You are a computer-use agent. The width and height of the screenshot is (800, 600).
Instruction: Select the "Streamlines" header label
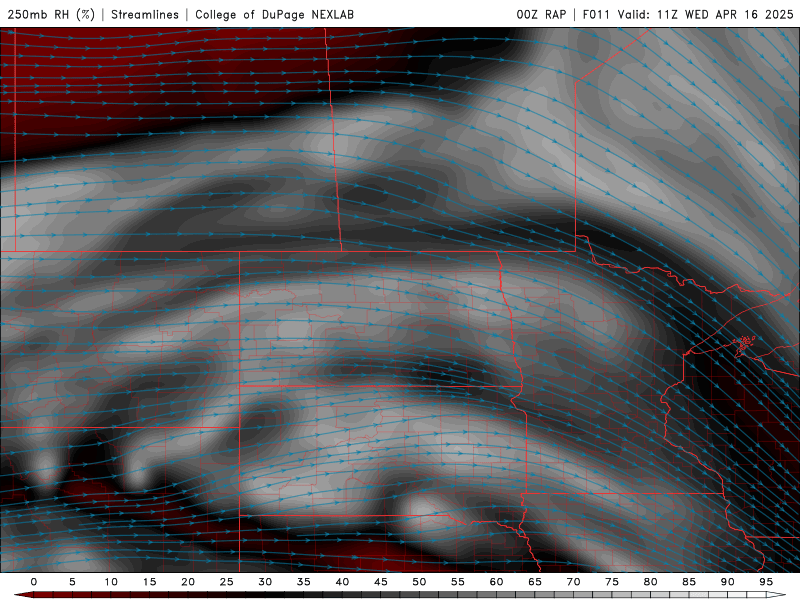[x=145, y=14]
